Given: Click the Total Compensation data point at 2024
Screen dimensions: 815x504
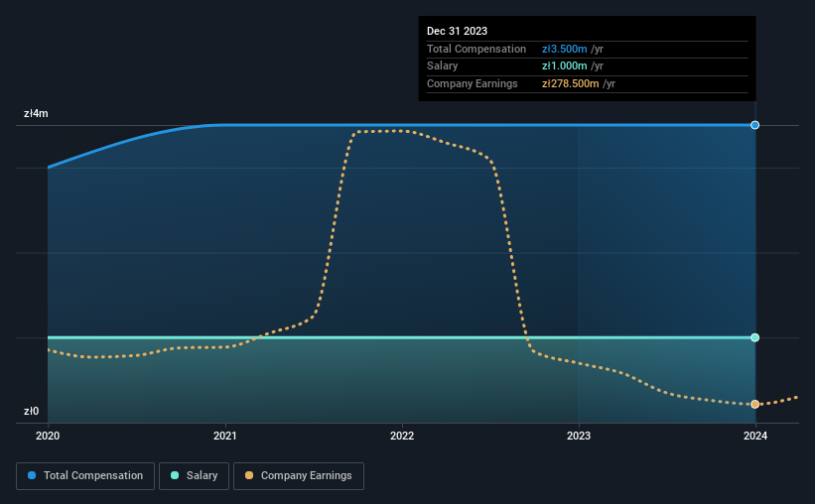Looking at the screenshot, I should click(x=754, y=125).
